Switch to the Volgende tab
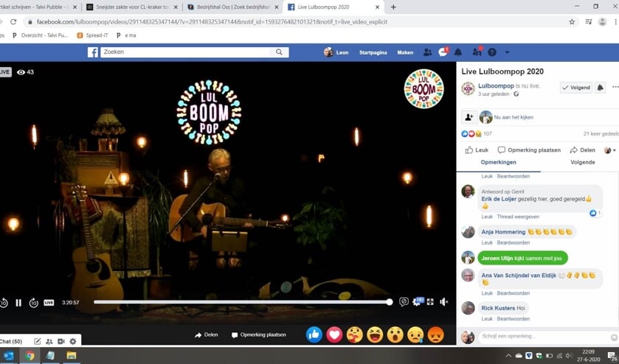Image resolution: width=619 pixels, height=364 pixels. (583, 162)
